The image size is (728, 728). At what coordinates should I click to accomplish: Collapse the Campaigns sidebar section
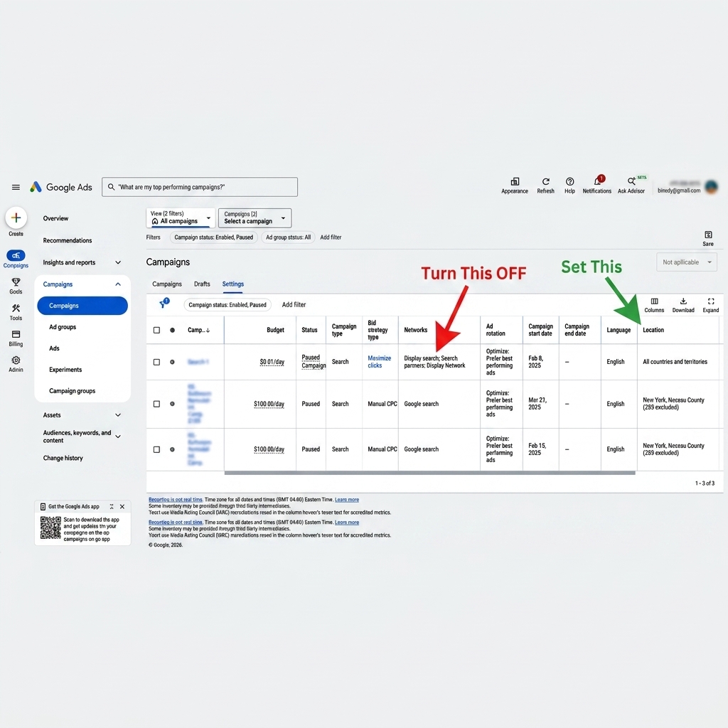118,284
